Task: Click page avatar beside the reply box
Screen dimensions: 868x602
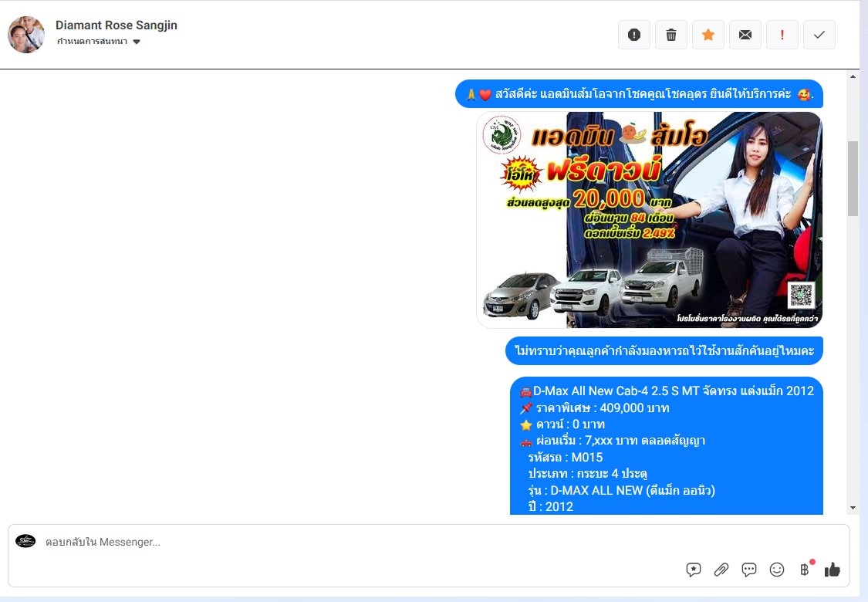Action: click(x=25, y=541)
